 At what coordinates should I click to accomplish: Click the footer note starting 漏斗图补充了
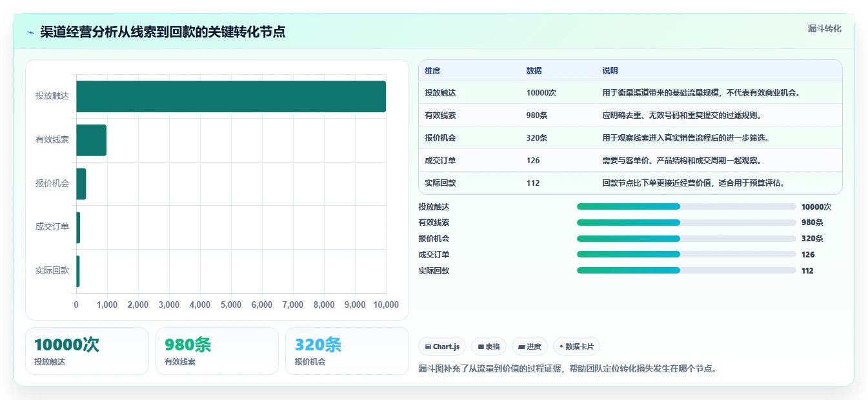click(568, 369)
